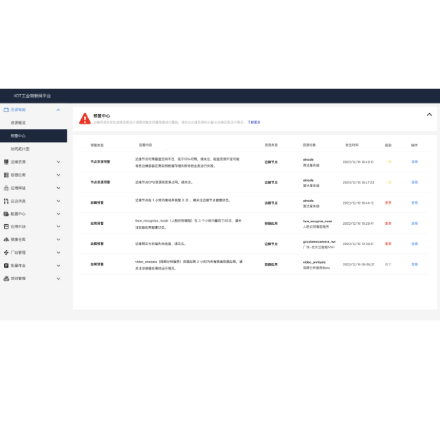Expand the 配置中心 menu chevron
Image resolution: width=440 pixels, height=440 pixels.
click(x=58, y=214)
